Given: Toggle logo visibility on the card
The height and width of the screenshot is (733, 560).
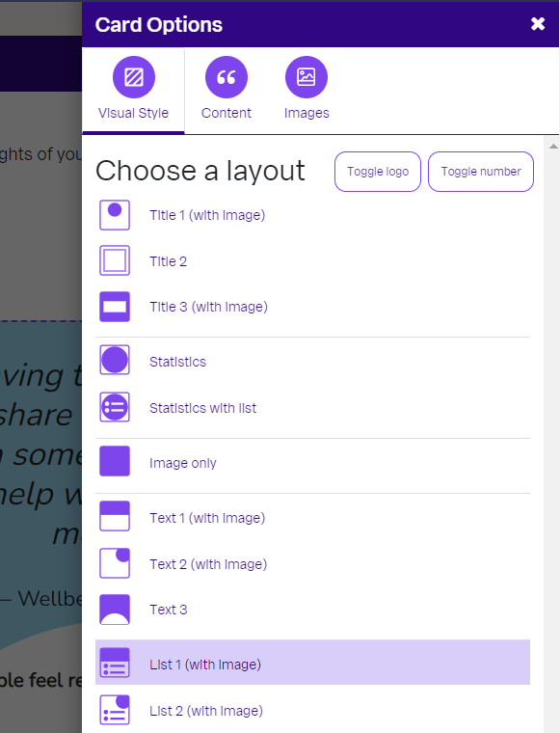Looking at the screenshot, I should click(x=378, y=172).
